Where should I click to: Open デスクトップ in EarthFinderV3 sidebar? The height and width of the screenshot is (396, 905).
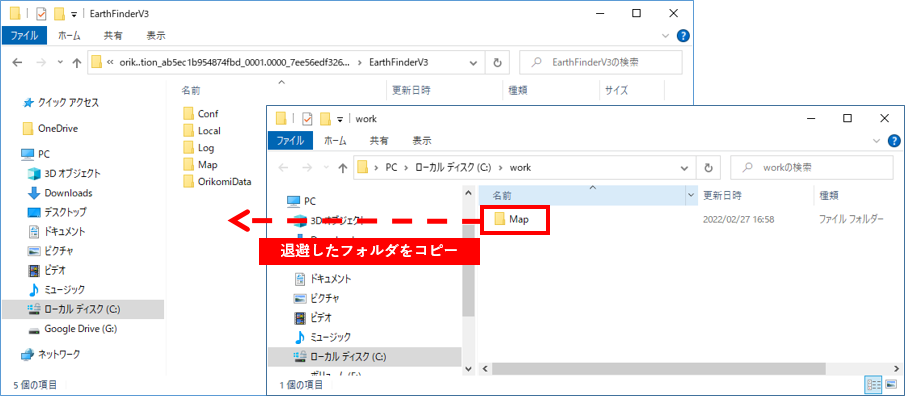(57, 212)
